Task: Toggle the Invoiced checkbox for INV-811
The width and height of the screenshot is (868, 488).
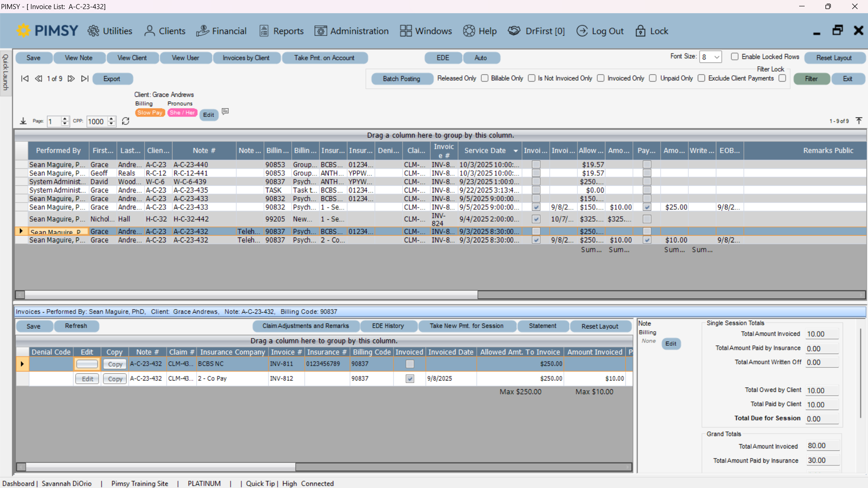Action: 409,363
